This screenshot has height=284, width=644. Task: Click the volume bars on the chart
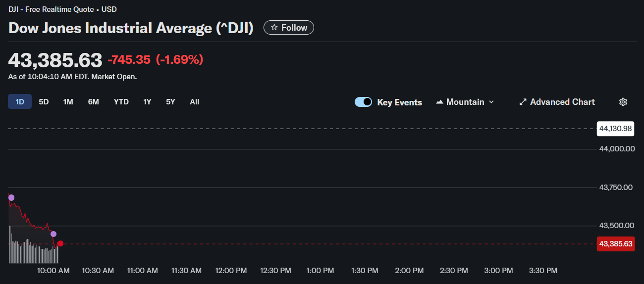tap(33, 251)
